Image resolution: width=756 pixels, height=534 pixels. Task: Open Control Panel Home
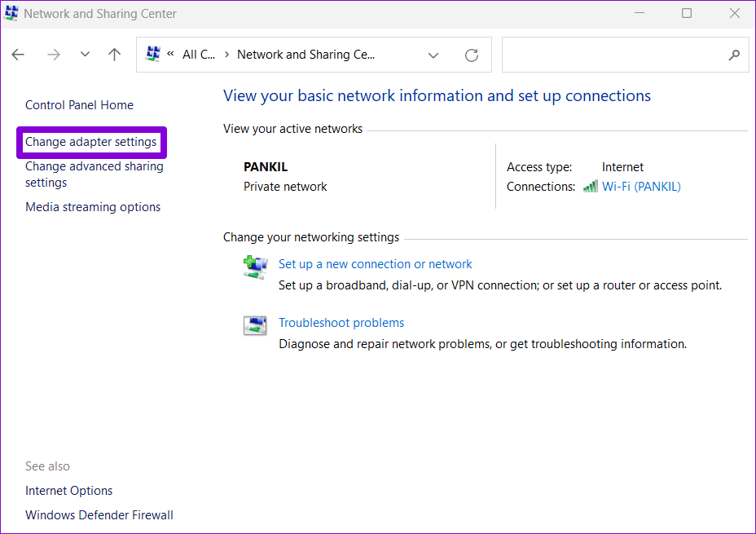79,105
